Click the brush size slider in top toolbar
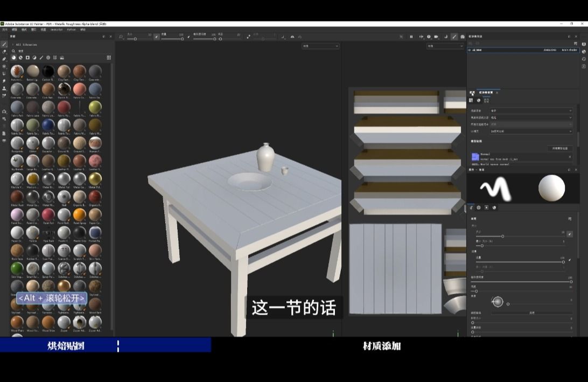Screen dimensions: 588x382 135,39
